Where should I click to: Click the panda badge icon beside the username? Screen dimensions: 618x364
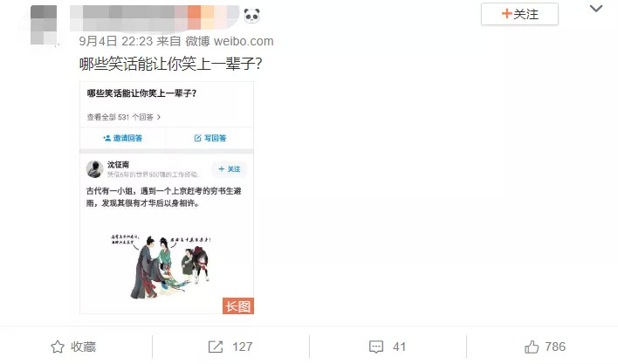click(x=251, y=16)
